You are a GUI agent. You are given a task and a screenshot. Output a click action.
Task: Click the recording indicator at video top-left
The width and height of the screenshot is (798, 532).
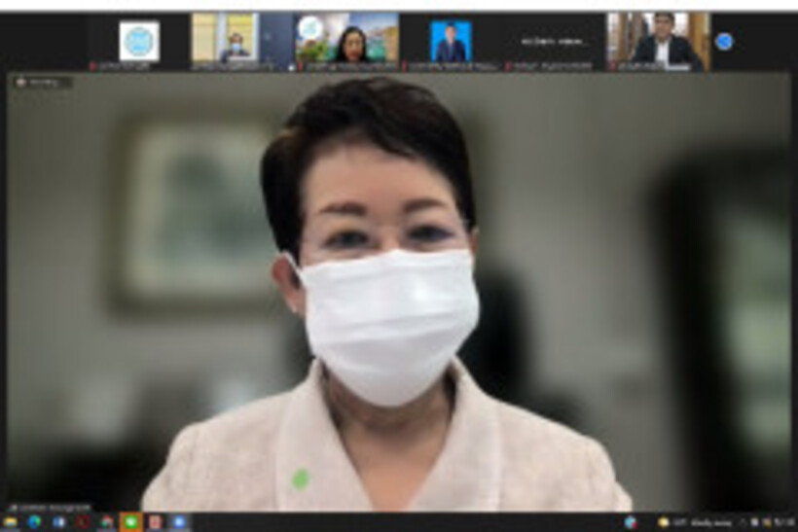click(41, 84)
